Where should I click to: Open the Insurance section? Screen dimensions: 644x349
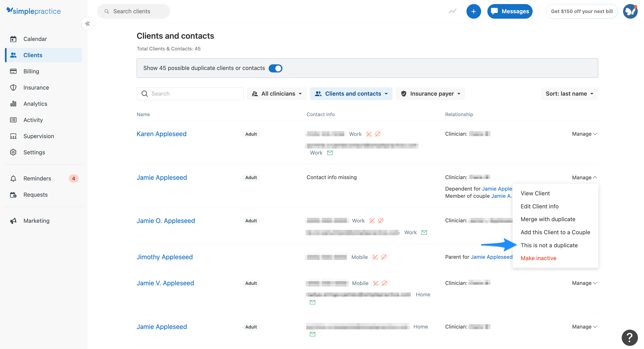coord(36,87)
